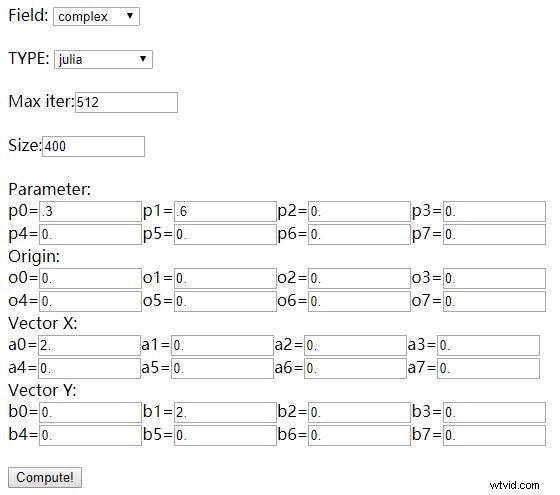This screenshot has width=560, height=495.
Task: Focus the a5 Vector X input
Action: click(222, 368)
